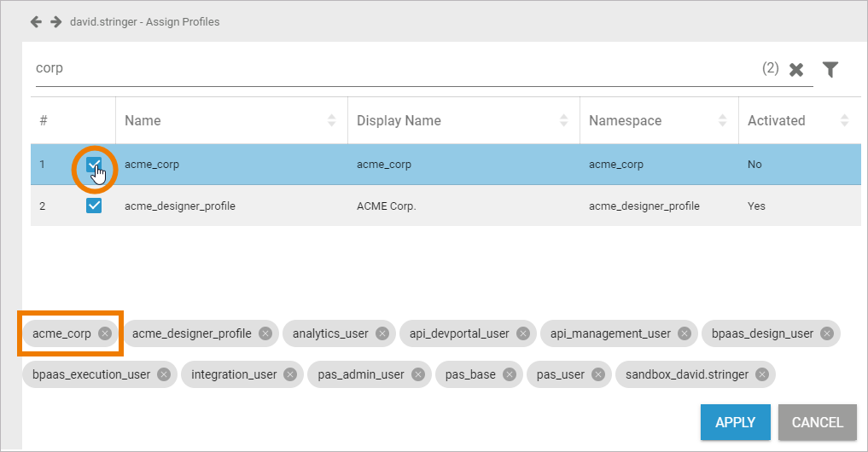This screenshot has height=452, width=868.
Task: Uncheck the acme_designer_profile checkbox
Action: click(x=94, y=206)
